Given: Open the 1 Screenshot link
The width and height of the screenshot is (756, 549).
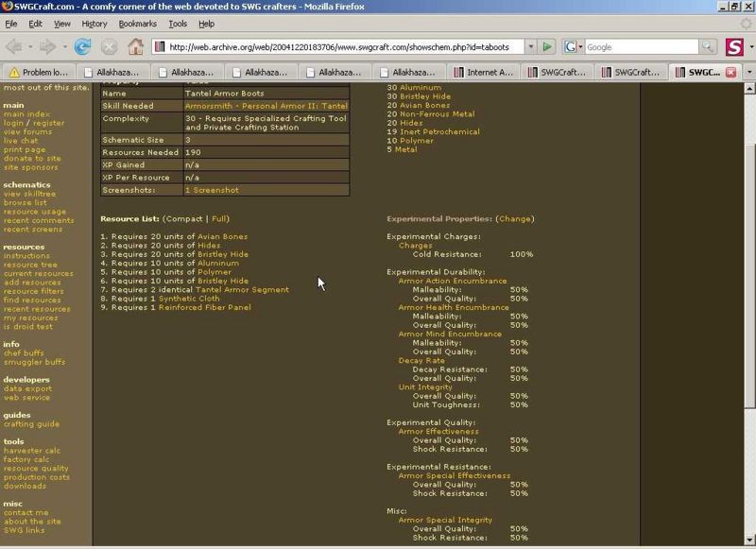Looking at the screenshot, I should click(x=212, y=190).
